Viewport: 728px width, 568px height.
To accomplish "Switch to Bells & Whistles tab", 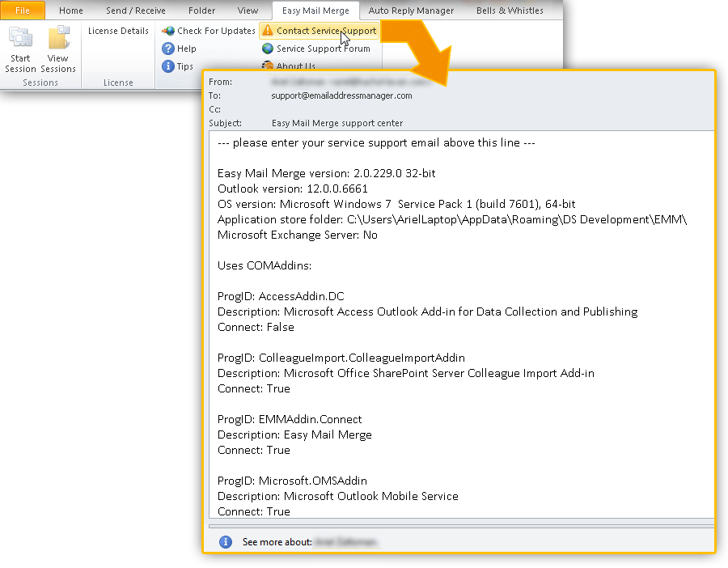I will coord(510,11).
